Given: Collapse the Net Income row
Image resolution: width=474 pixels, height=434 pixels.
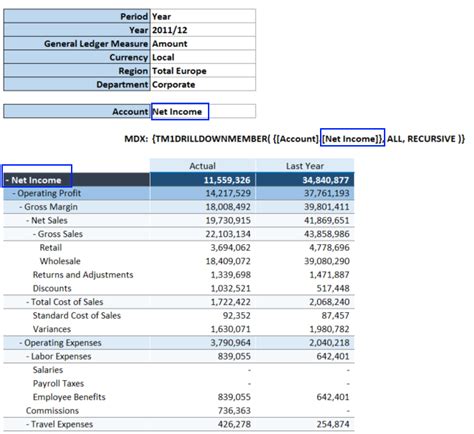Looking at the screenshot, I should pos(7,180).
